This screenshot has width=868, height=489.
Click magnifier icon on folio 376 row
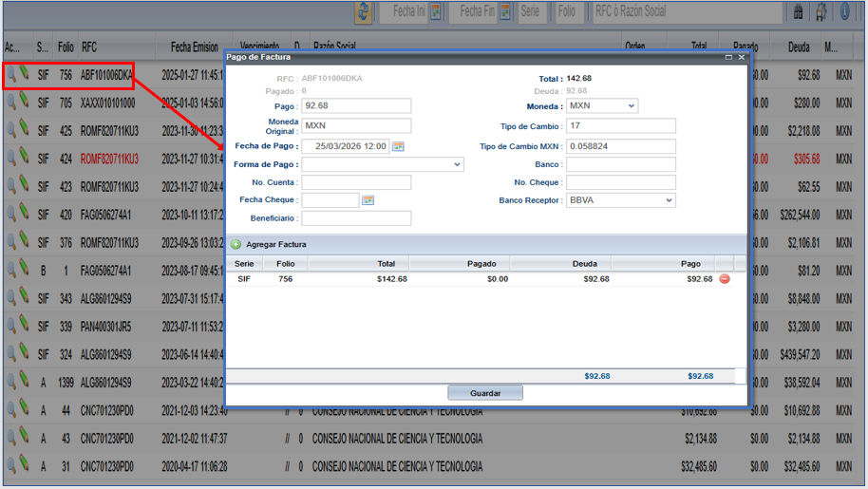tap(11, 241)
